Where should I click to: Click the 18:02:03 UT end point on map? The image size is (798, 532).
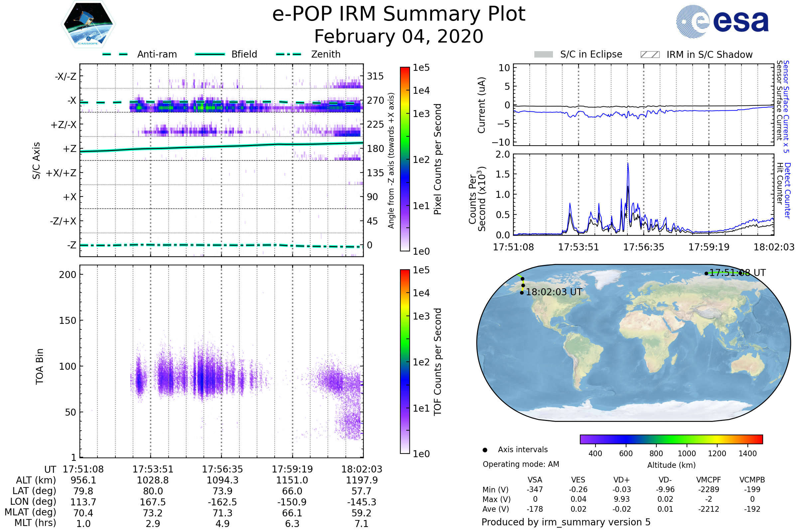(x=522, y=293)
